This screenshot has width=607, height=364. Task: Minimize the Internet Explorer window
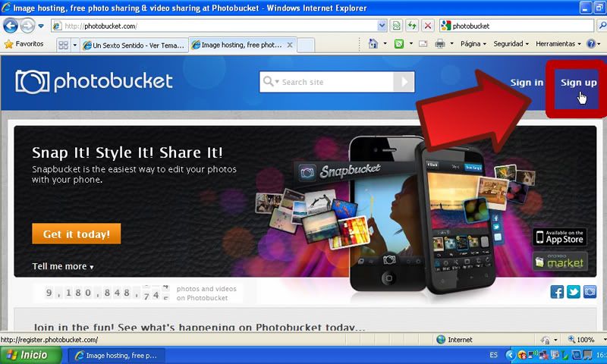point(585,8)
